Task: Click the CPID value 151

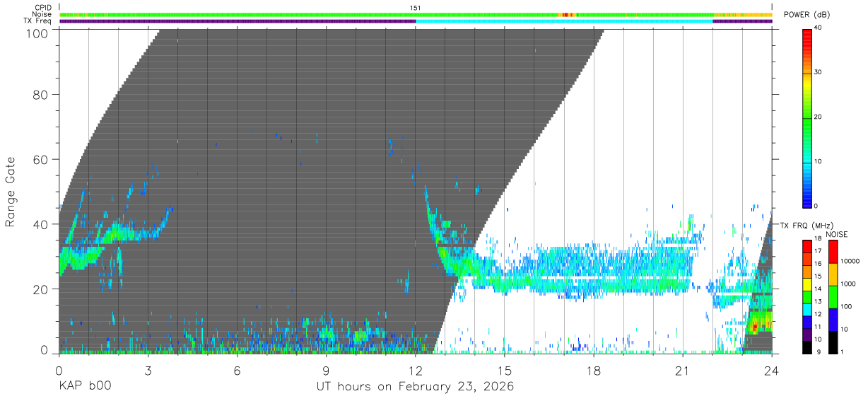Action: [416, 8]
